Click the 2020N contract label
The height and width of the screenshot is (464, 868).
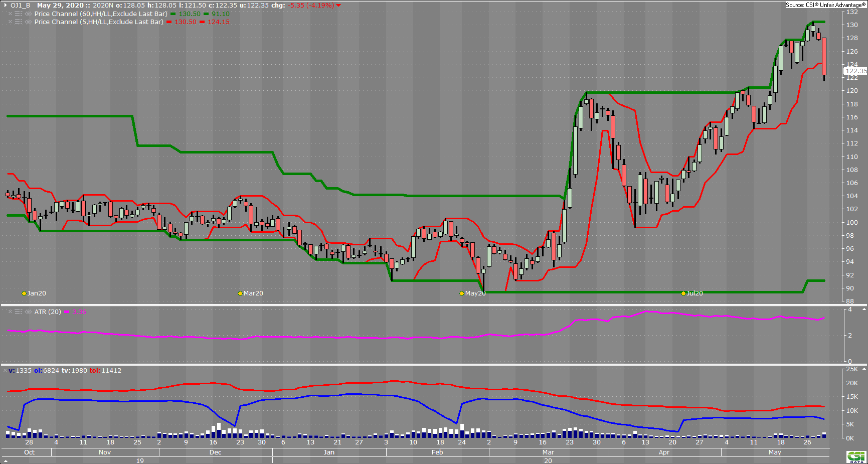tap(103, 6)
